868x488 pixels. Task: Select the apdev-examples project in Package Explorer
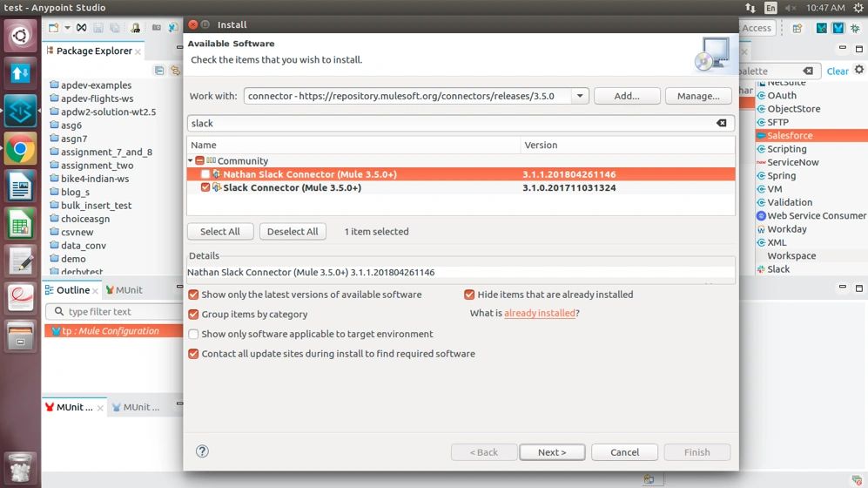pos(91,85)
